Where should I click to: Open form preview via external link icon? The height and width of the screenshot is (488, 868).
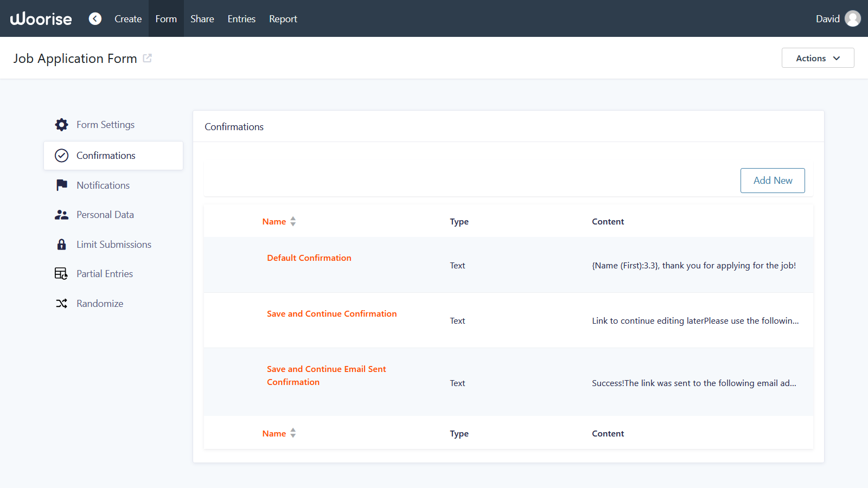147,58
